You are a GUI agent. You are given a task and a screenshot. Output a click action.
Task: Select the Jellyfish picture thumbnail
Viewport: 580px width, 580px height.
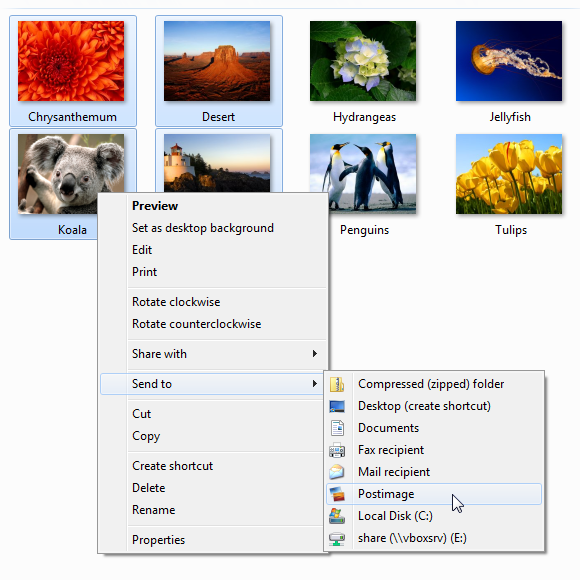509,61
